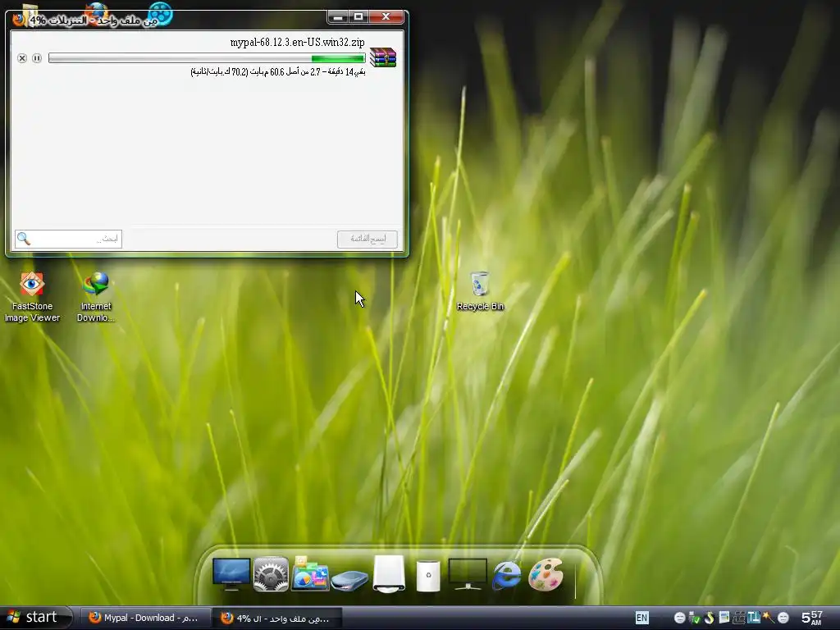Click the network computers tray icon
Screen dimensions: 840x630
click(739, 618)
